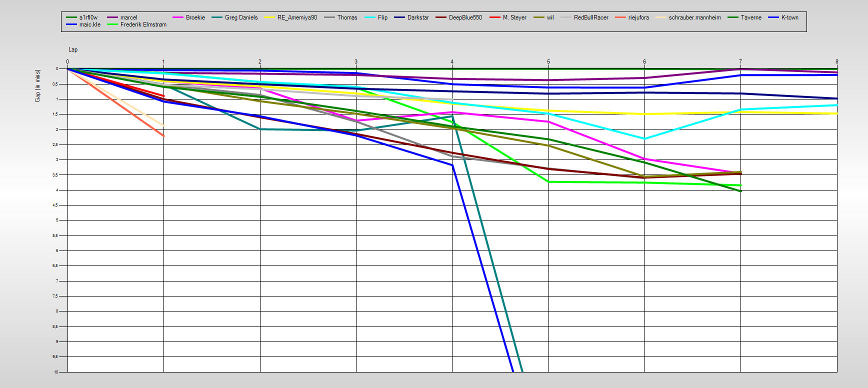Click the navy swatch beside Darkstar
The height and width of the screenshot is (388, 868).
399,17
